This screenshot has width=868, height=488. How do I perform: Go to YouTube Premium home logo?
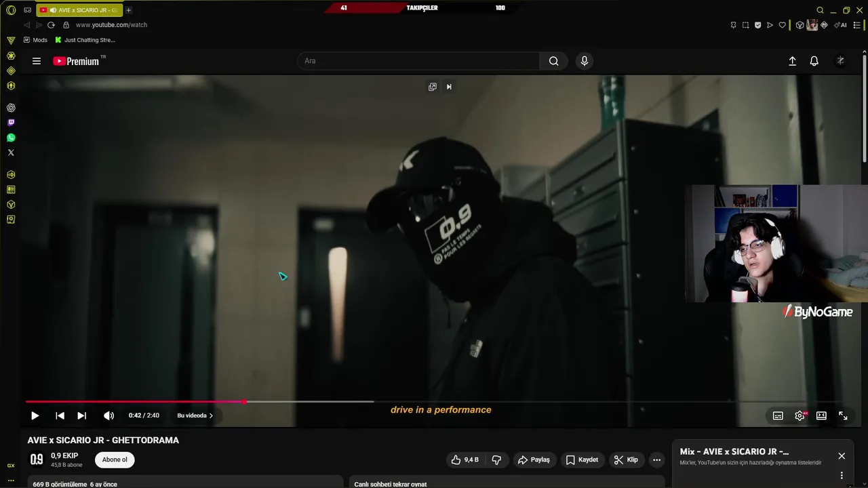pyautogui.click(x=77, y=61)
